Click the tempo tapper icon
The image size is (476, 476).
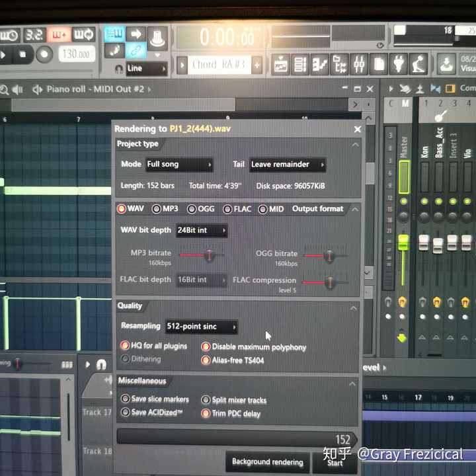tap(418, 64)
